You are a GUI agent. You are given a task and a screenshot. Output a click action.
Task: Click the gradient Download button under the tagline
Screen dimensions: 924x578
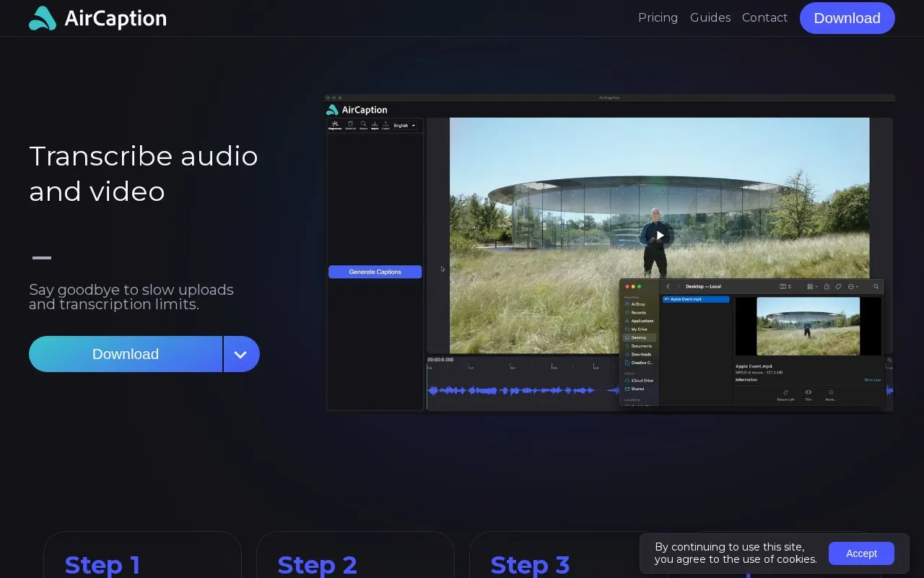pos(126,354)
